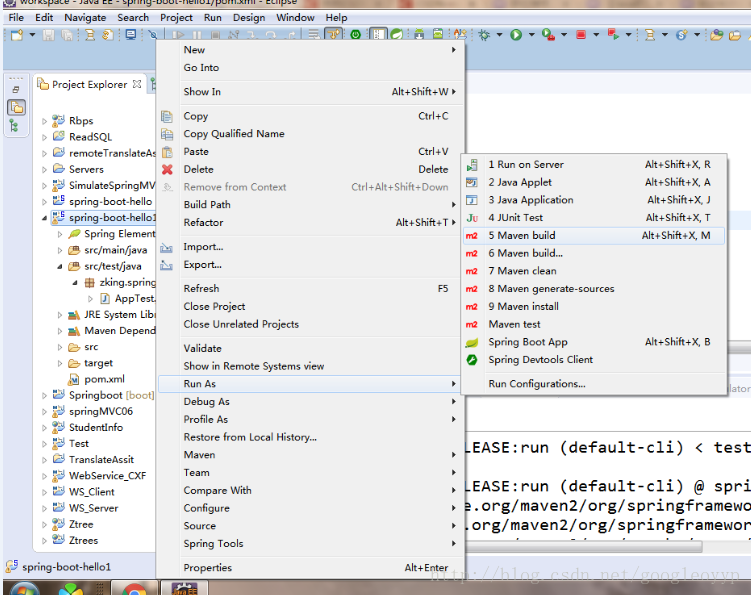Choose Close Project in context menu
Screen dimensions: 751x595
click(310, 307)
